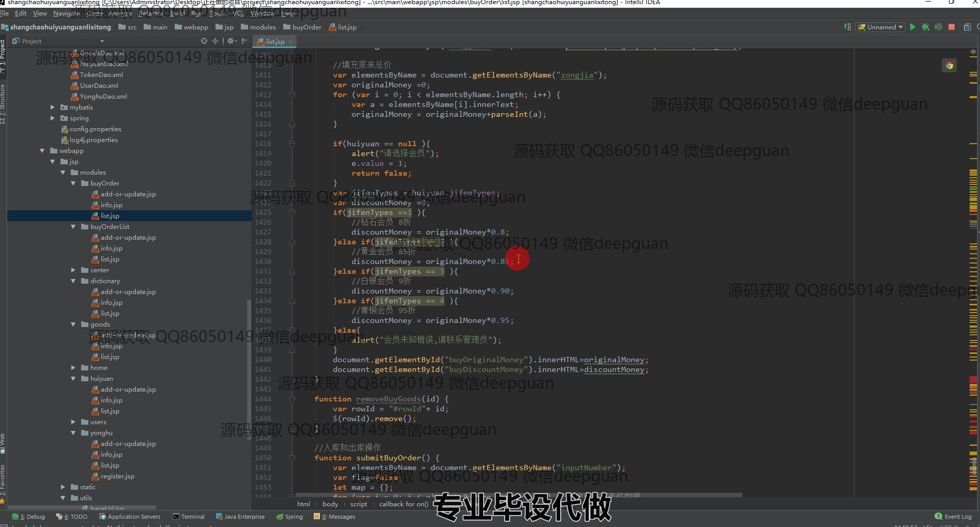Open the Project panel gear settings

point(231,41)
